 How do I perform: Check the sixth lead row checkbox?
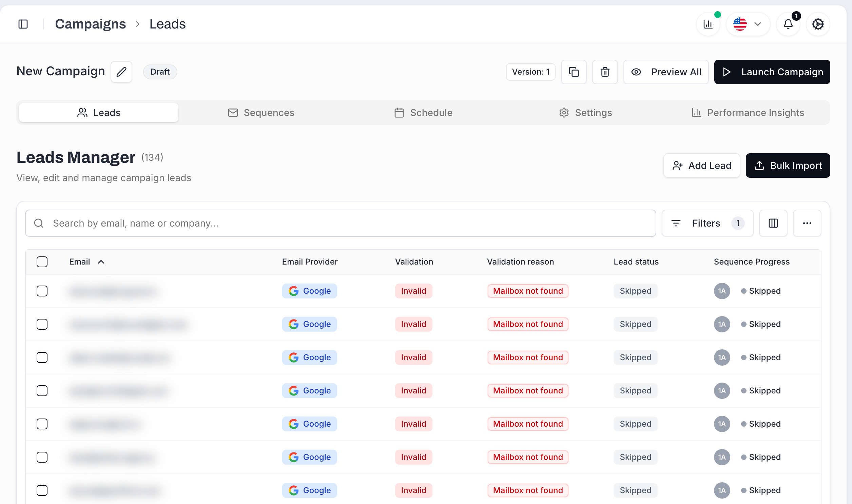[x=42, y=458]
